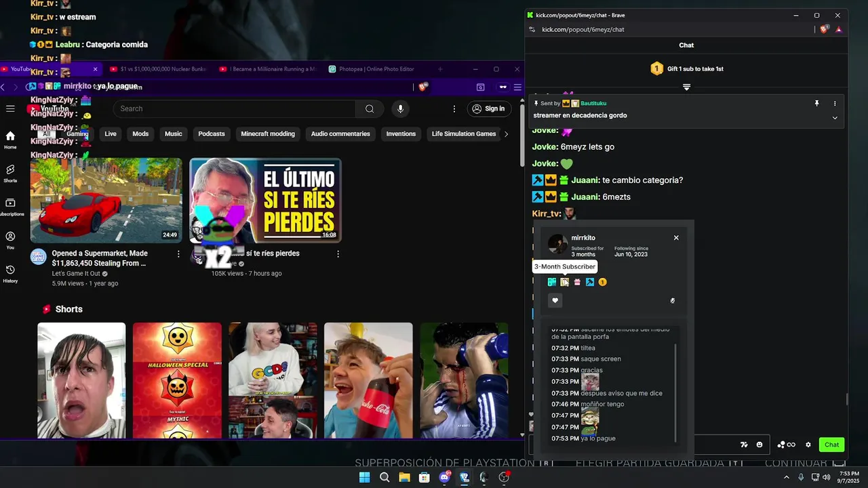Click 'Gift 1 sub to take 1st' banner

(686, 68)
